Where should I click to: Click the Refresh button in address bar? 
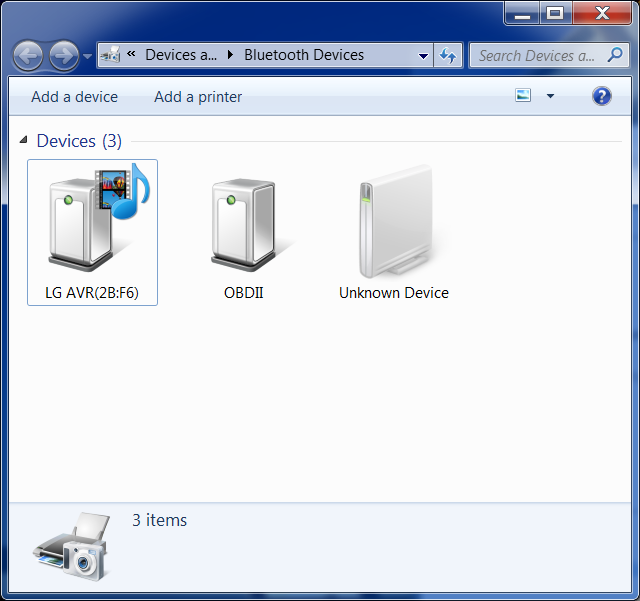tap(448, 55)
